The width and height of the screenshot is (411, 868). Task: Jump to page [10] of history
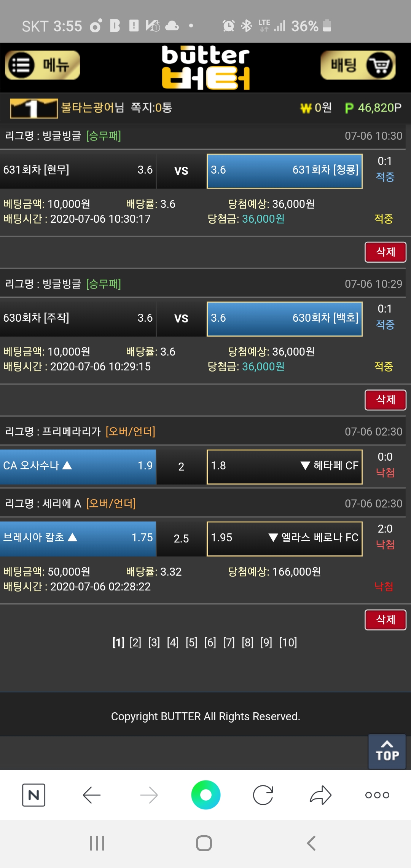click(x=288, y=643)
